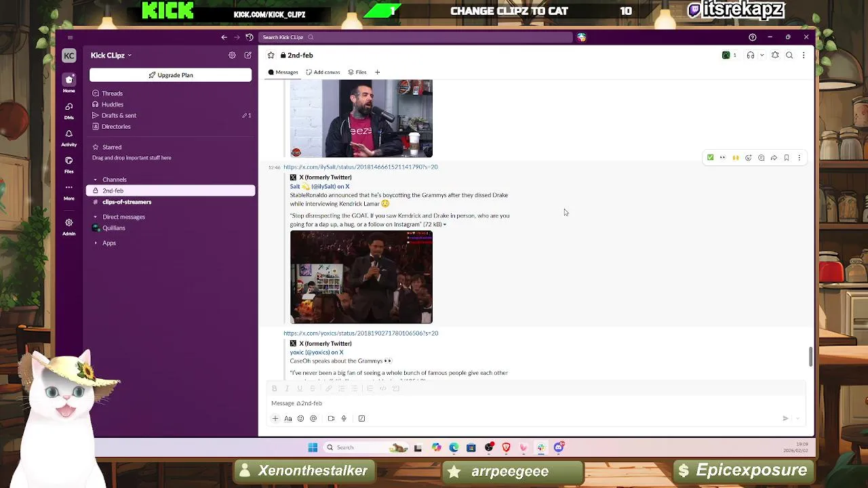React with eyes emoji on message
Image resolution: width=868 pixels, height=488 pixels.
point(723,158)
